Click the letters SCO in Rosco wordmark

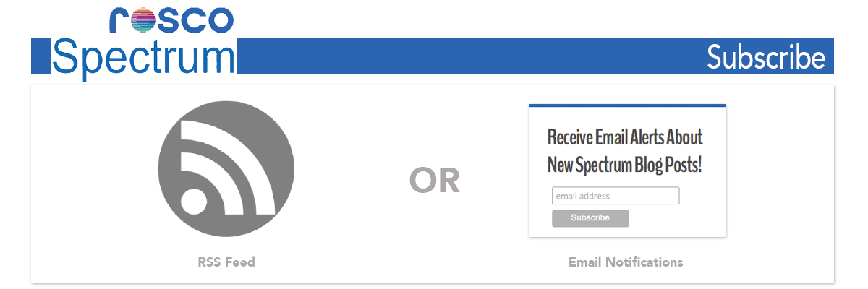click(x=197, y=21)
